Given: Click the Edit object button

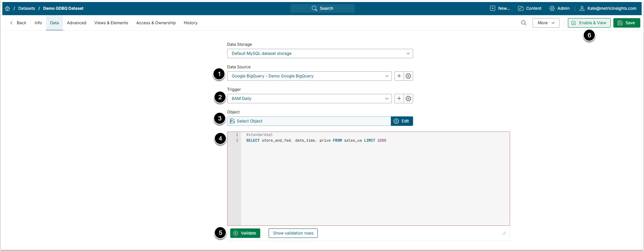Looking at the screenshot, I should tap(402, 121).
